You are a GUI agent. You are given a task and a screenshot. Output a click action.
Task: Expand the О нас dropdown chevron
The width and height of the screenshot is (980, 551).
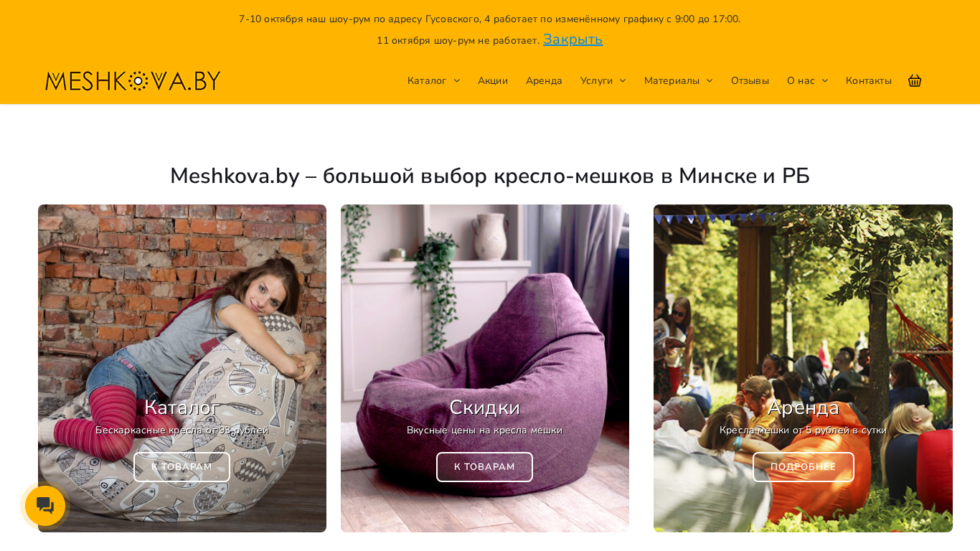coord(825,80)
